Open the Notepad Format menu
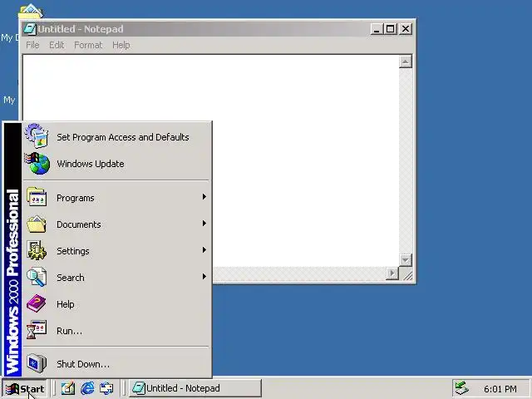The width and height of the screenshot is (532, 399). tap(88, 45)
